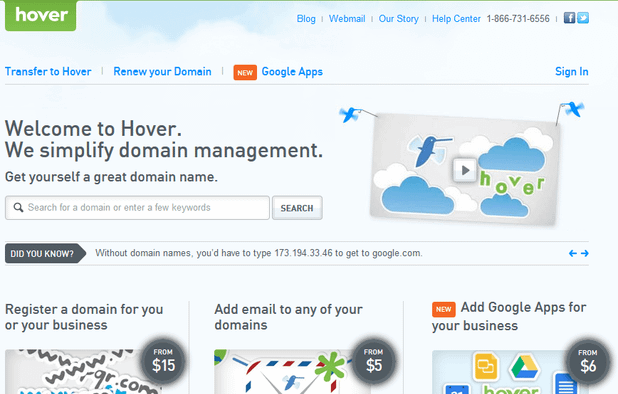The width and height of the screenshot is (618, 394).
Task: Click the orange NEW badge beside Google Apps
Action: (245, 72)
